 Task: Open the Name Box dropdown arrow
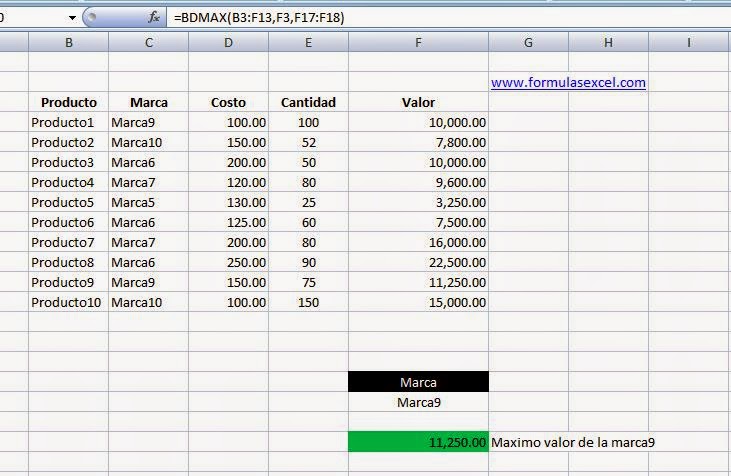(72, 18)
